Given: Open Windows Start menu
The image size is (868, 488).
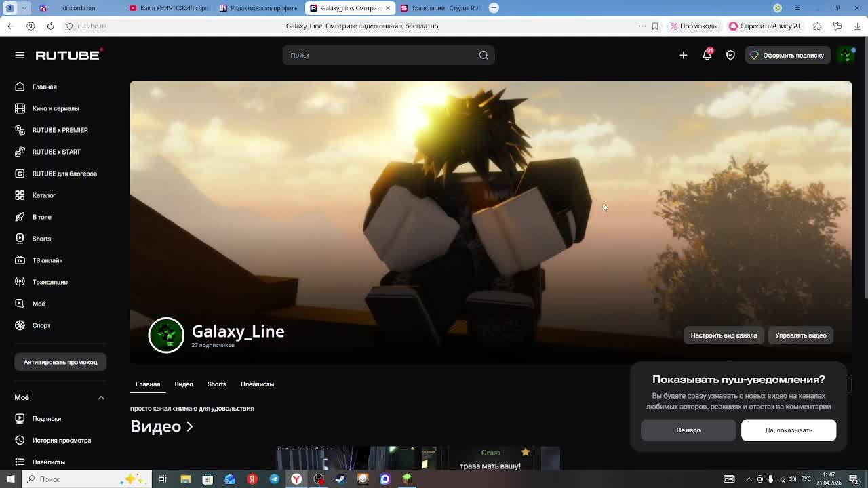Looking at the screenshot, I should (x=10, y=479).
